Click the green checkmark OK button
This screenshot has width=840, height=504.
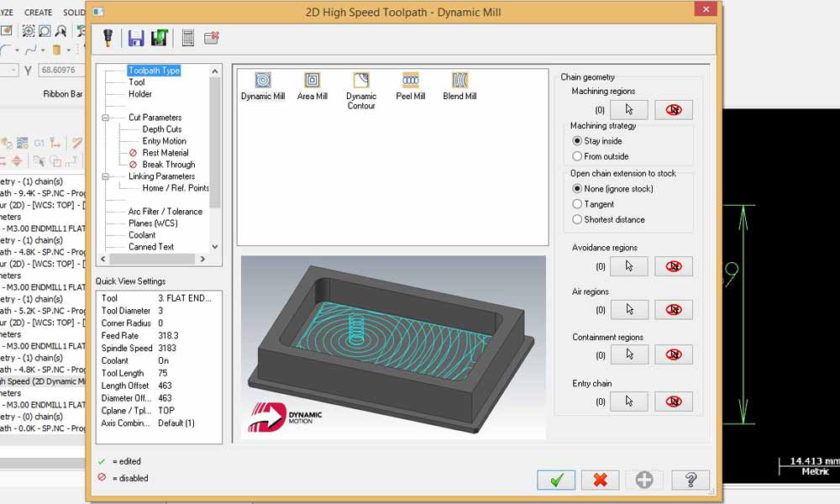tap(556, 480)
